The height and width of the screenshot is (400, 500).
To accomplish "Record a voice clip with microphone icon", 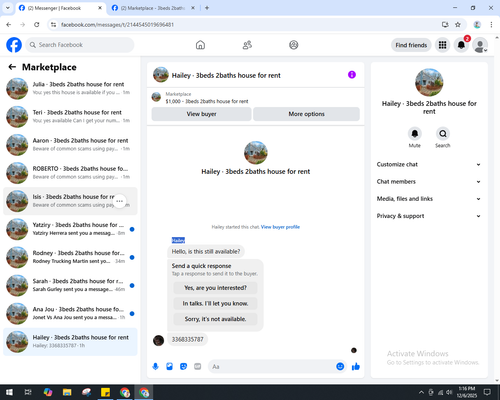I will [155, 367].
